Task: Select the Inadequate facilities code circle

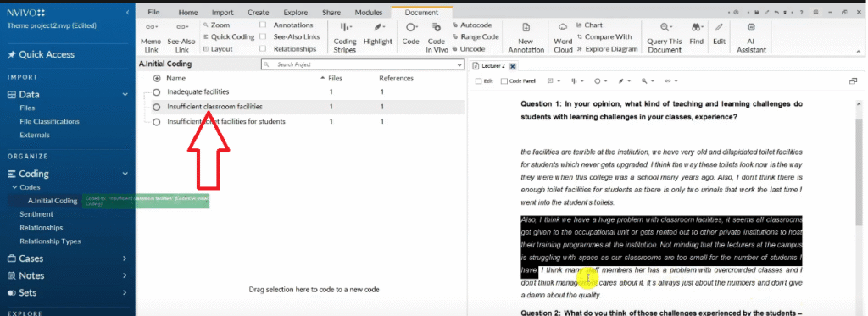Action: 157,91
